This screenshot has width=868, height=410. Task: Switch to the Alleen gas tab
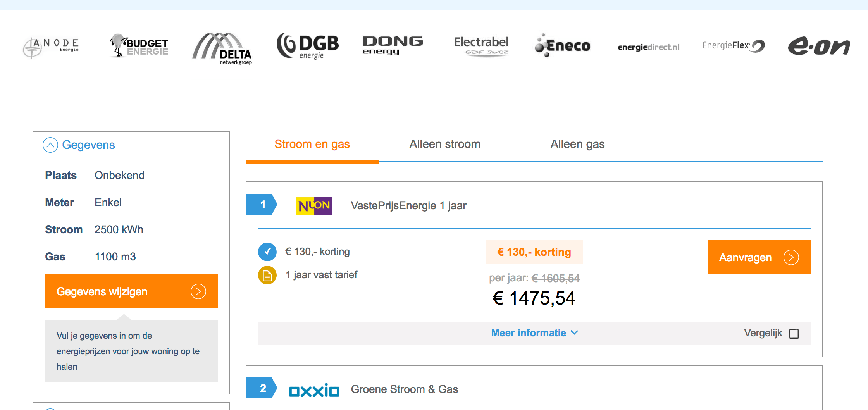[577, 144]
